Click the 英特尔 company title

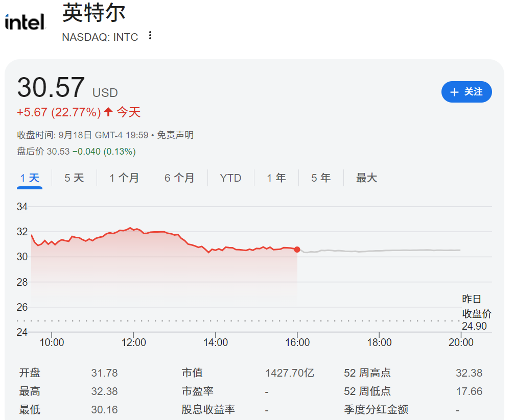pyautogui.click(x=94, y=13)
